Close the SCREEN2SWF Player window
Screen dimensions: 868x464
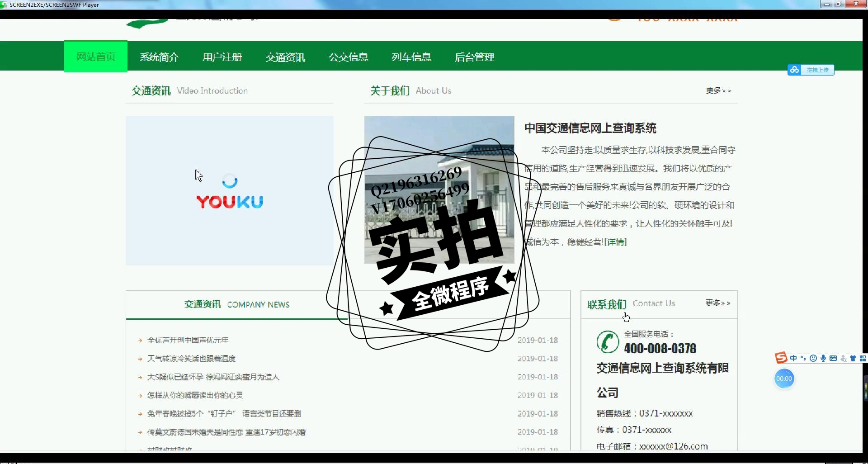[856, 4]
